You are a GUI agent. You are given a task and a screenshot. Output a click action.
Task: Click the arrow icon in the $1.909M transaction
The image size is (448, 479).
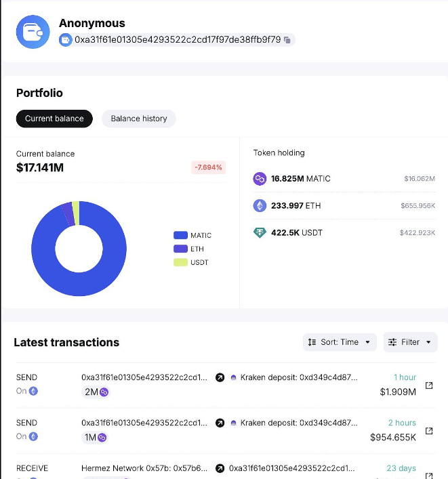click(220, 377)
